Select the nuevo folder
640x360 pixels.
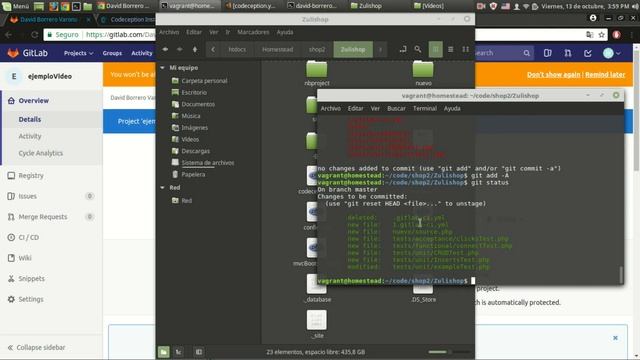[x=423, y=73]
